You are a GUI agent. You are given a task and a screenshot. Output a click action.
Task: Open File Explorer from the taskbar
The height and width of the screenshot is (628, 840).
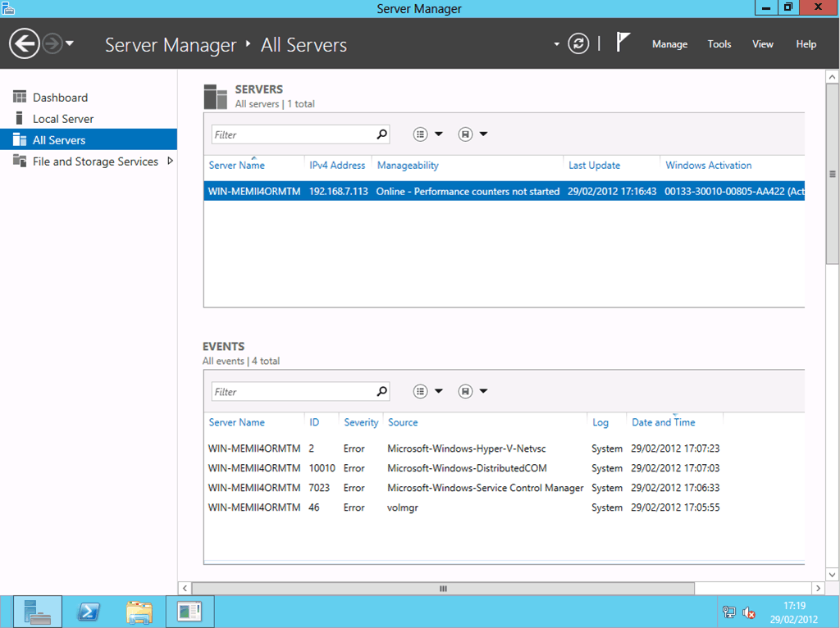pyautogui.click(x=139, y=612)
